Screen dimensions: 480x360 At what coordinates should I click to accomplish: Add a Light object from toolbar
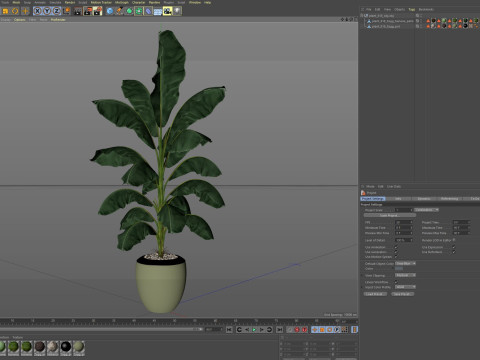[177, 11]
